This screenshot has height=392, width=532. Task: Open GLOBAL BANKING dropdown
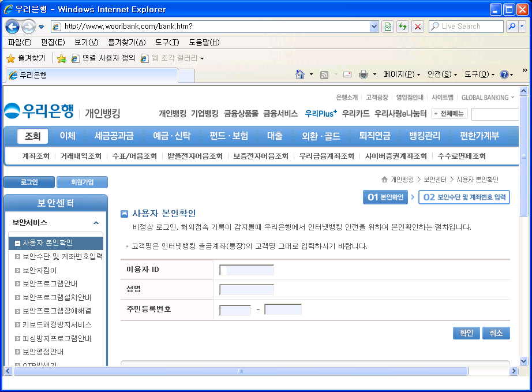click(x=488, y=98)
